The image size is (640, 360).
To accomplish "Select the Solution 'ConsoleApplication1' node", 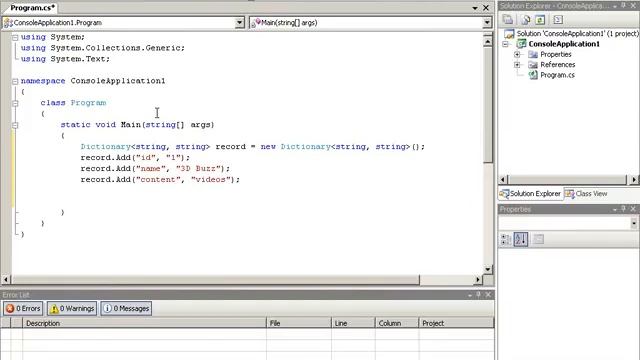I will point(572,33).
